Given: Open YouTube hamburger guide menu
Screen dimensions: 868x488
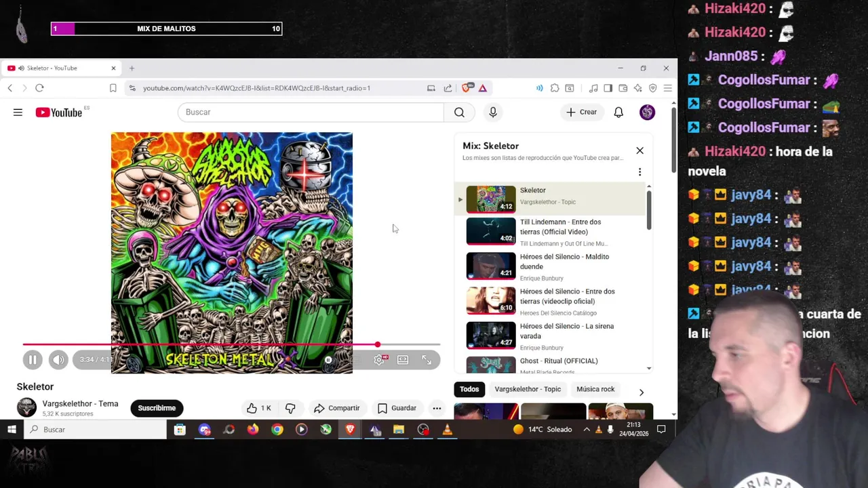Looking at the screenshot, I should point(18,113).
